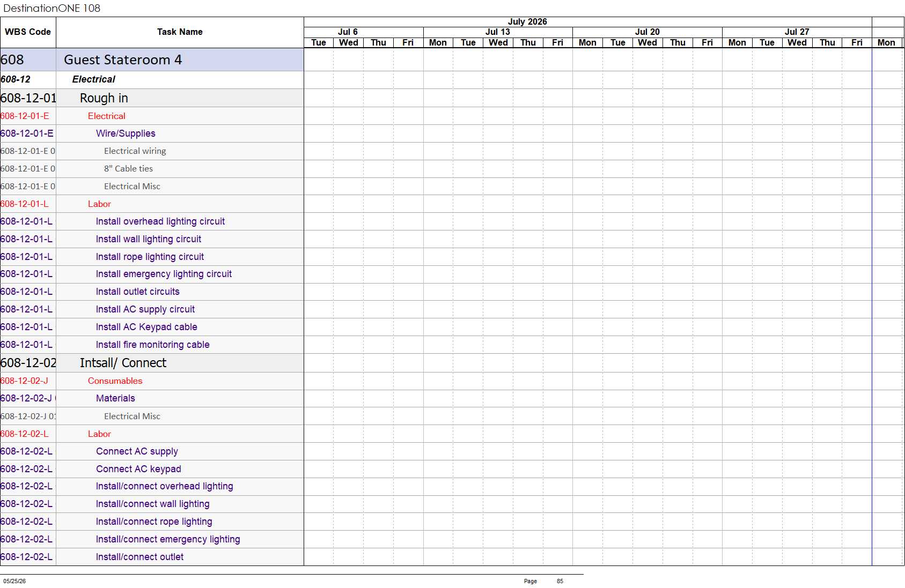905x588 pixels.
Task: Click the 608-12-02 WBS code cell
Action: point(28,363)
